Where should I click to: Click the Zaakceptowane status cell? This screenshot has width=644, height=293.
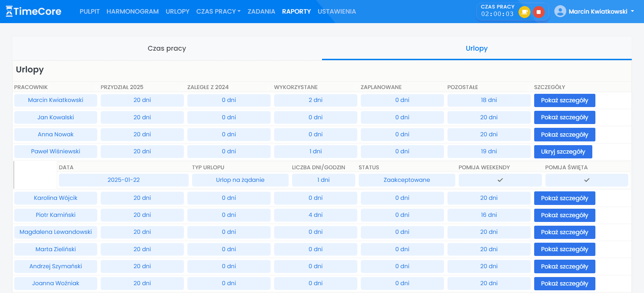(407, 180)
